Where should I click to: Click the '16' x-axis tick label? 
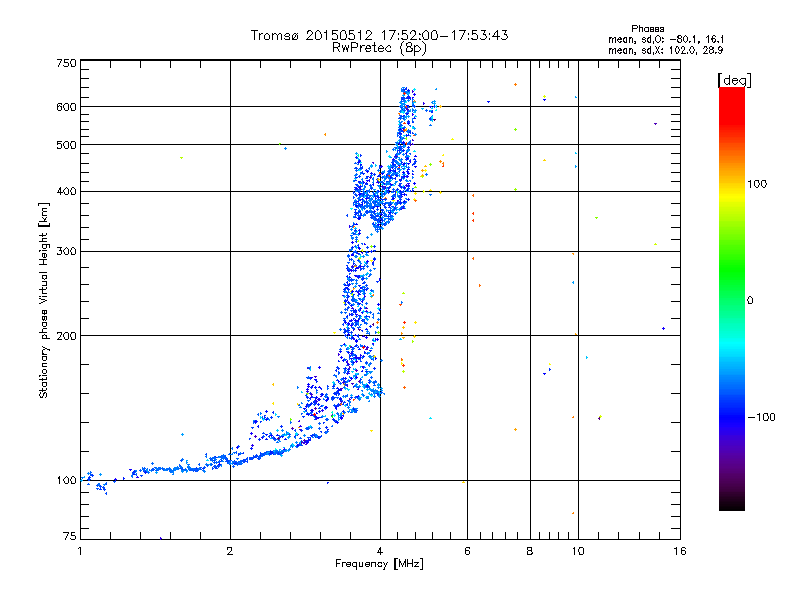(x=680, y=551)
